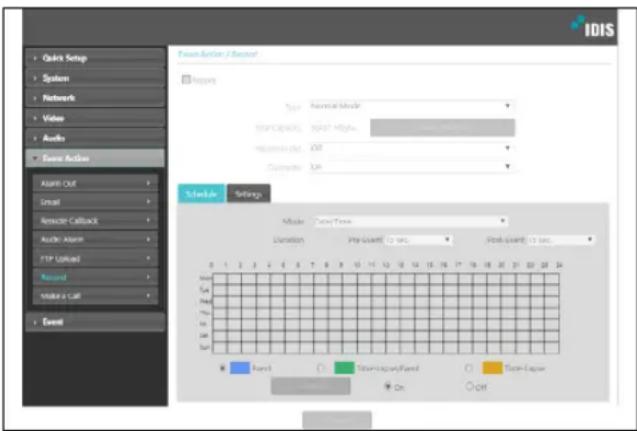Select the Time-Lapse/Event radio next to green swatch
637x431 pixels.
point(321,368)
